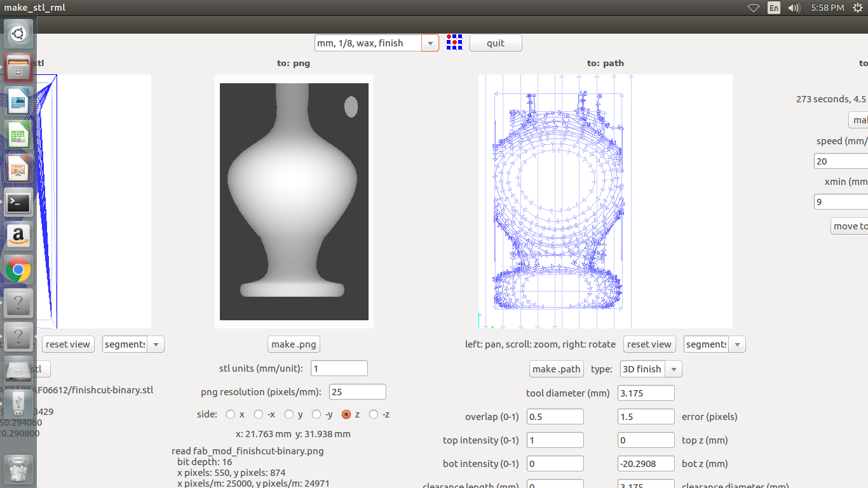The width and height of the screenshot is (868, 488).
Task: Open the network indicator in the top bar
Action: coord(754,8)
